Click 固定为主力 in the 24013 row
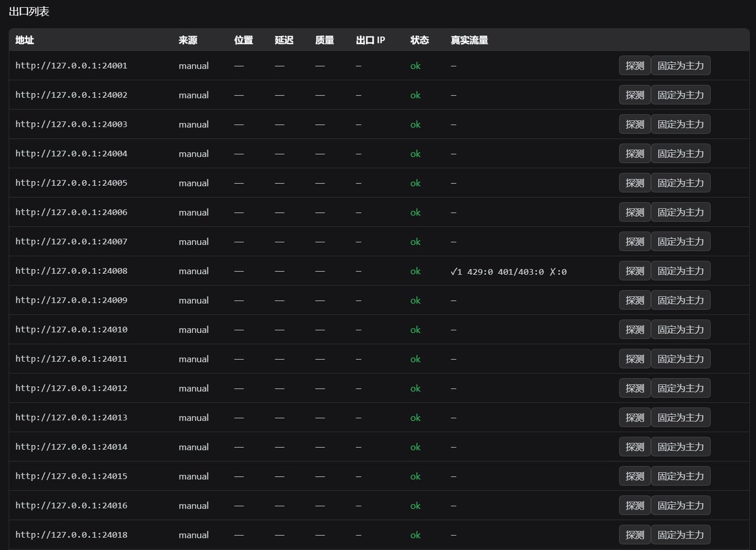This screenshot has height=550, width=756. click(680, 418)
